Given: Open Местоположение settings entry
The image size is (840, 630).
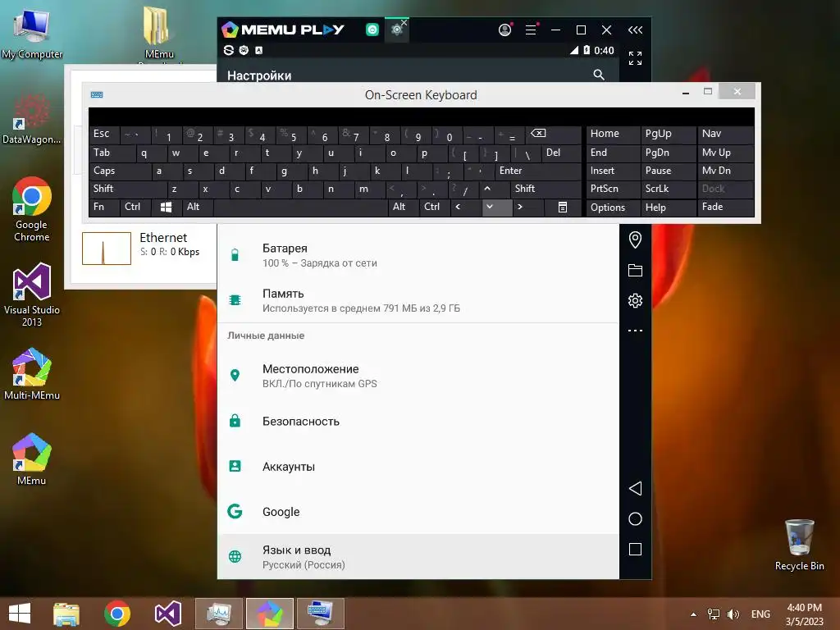Looking at the screenshot, I should (418, 376).
